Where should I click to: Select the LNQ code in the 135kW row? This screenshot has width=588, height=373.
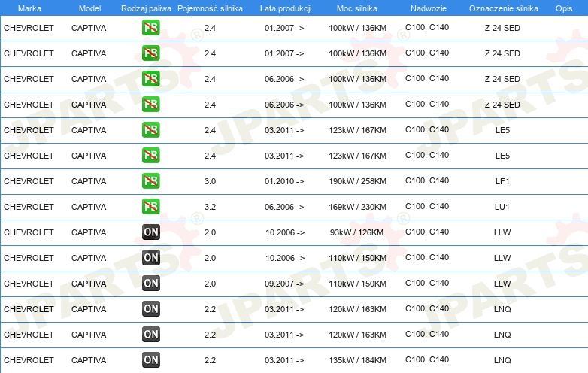502,360
